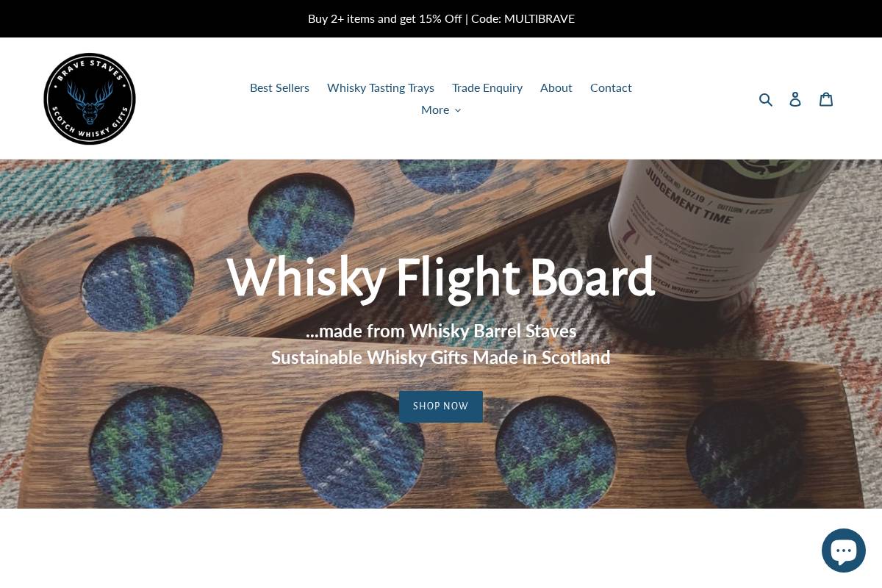The image size is (882, 588).
Task: Click the SHOP NOW button
Action: (x=441, y=406)
